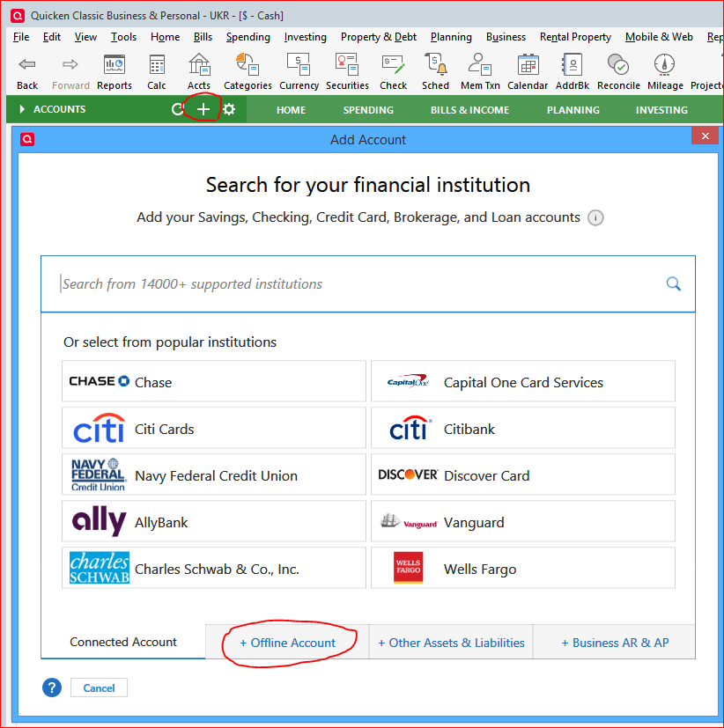This screenshot has height=728, width=724.
Task: Choose Vanguard institution
Action: [x=523, y=521]
